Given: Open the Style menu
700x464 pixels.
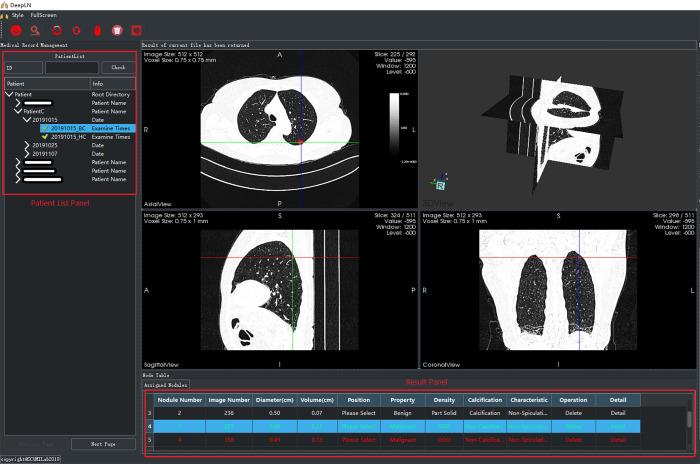Looking at the screenshot, I should coord(17,16).
